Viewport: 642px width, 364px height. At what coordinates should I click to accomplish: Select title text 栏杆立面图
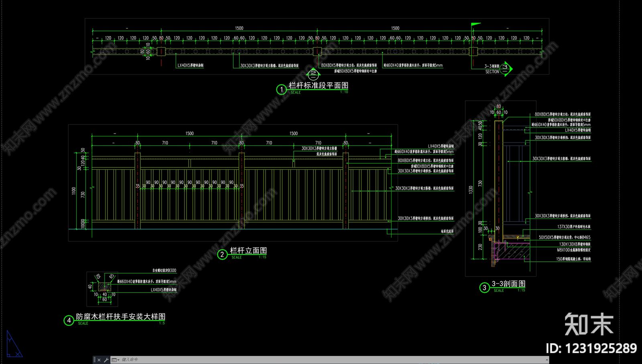pos(248,250)
